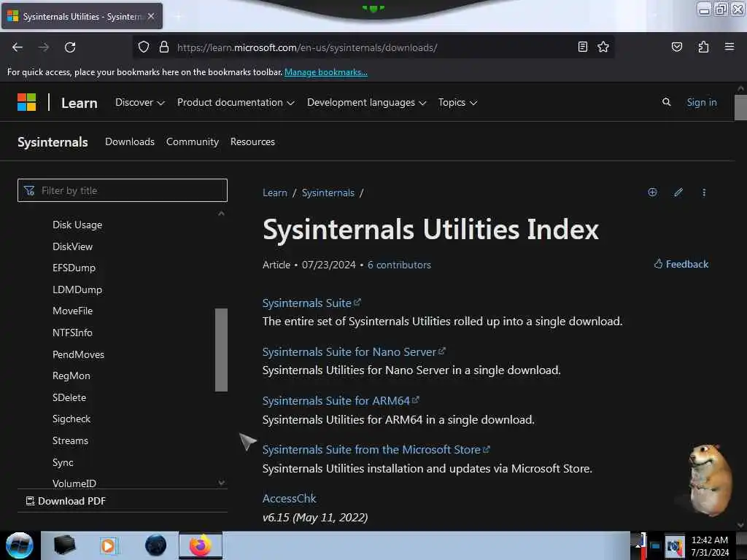The image size is (747, 560).
Task: Click the Learn brand link
Action: tap(79, 103)
